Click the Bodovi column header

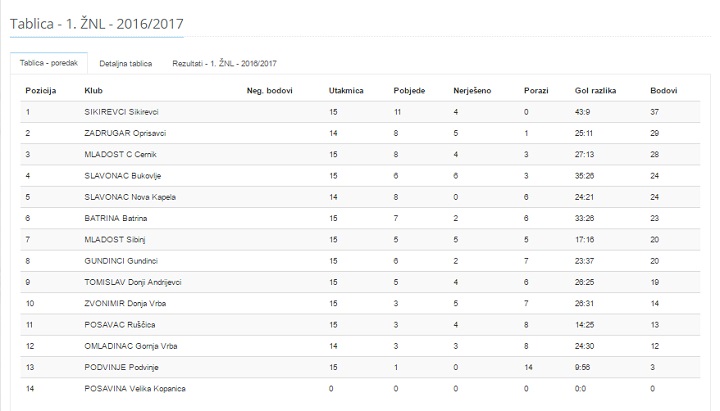coord(662,90)
